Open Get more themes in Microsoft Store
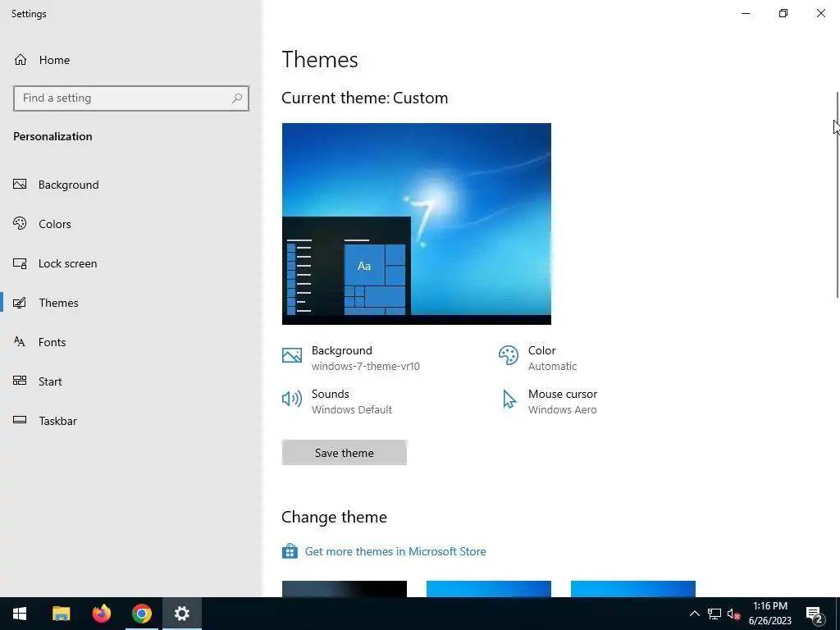 [x=395, y=551]
